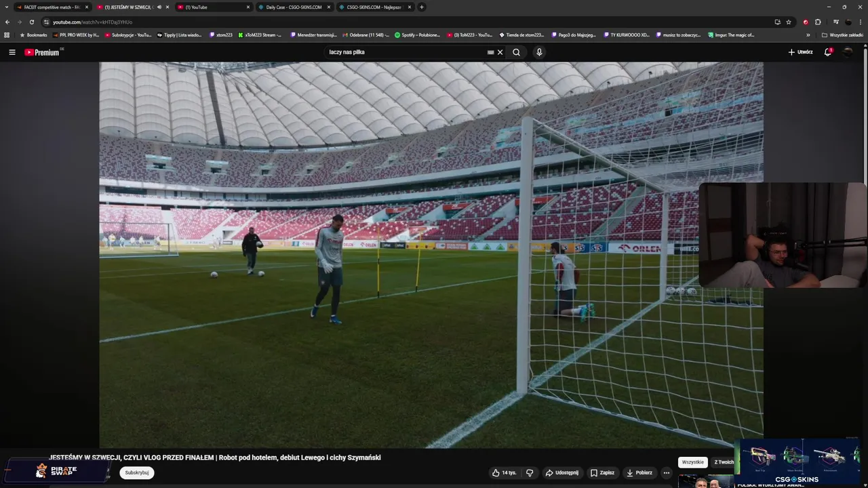Run search with the magnifier button
The height and width of the screenshot is (488, 868).
coord(516,52)
